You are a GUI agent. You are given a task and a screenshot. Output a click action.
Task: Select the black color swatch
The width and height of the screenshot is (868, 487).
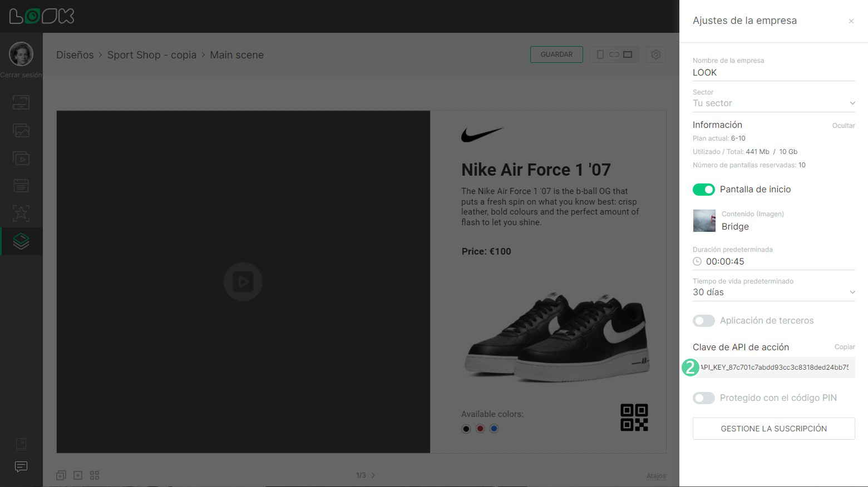(x=466, y=429)
